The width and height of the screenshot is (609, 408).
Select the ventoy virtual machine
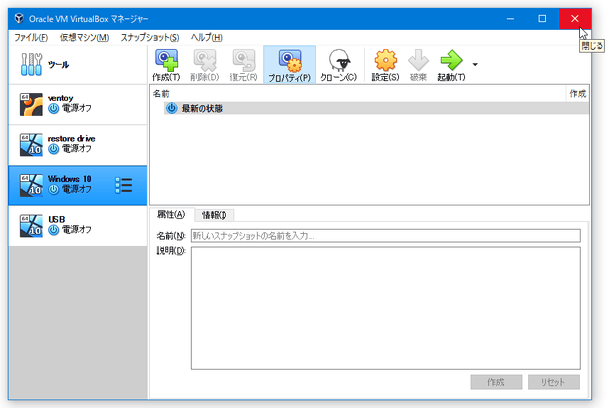click(78, 105)
